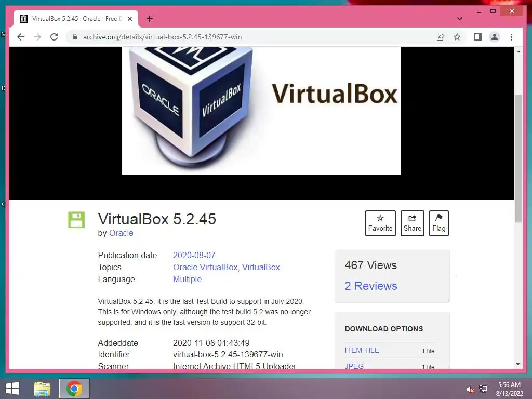
Task: Click the page scrollbar down arrow
Action: (518, 364)
